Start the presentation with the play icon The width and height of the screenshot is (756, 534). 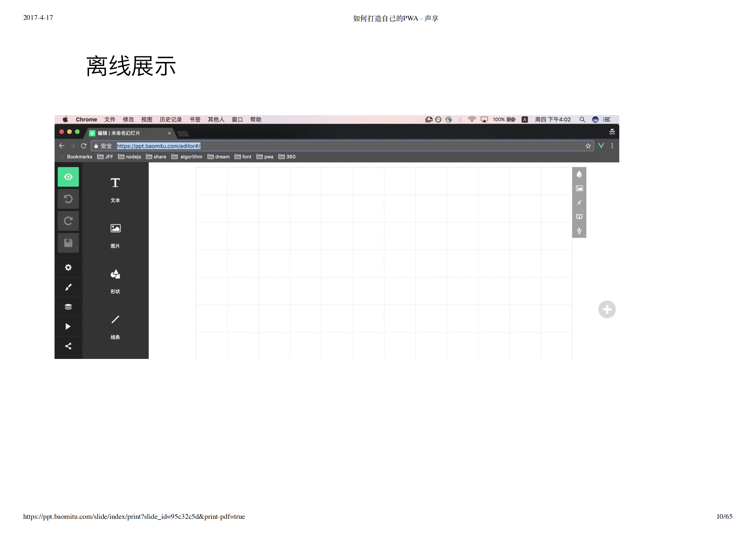click(x=68, y=326)
